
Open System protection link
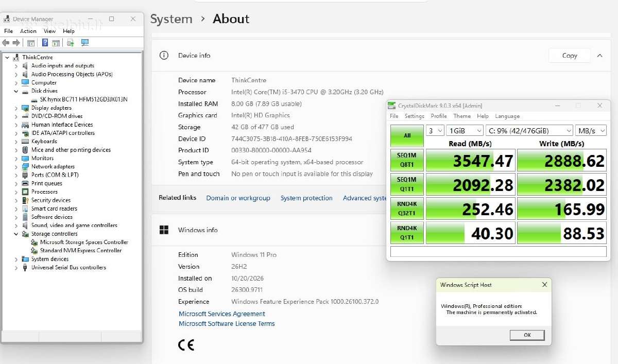pyautogui.click(x=306, y=198)
